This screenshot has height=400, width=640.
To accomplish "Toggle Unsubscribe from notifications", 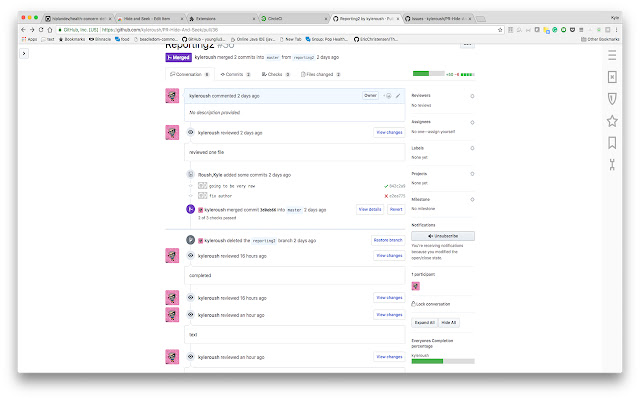I will click(443, 236).
